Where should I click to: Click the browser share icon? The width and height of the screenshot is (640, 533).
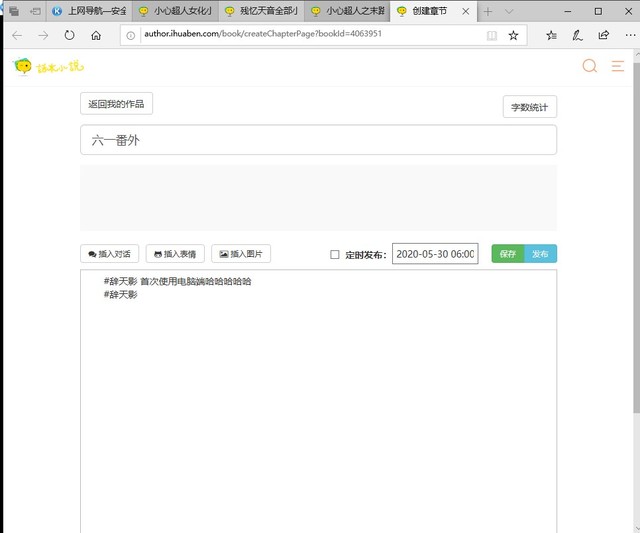[604, 35]
